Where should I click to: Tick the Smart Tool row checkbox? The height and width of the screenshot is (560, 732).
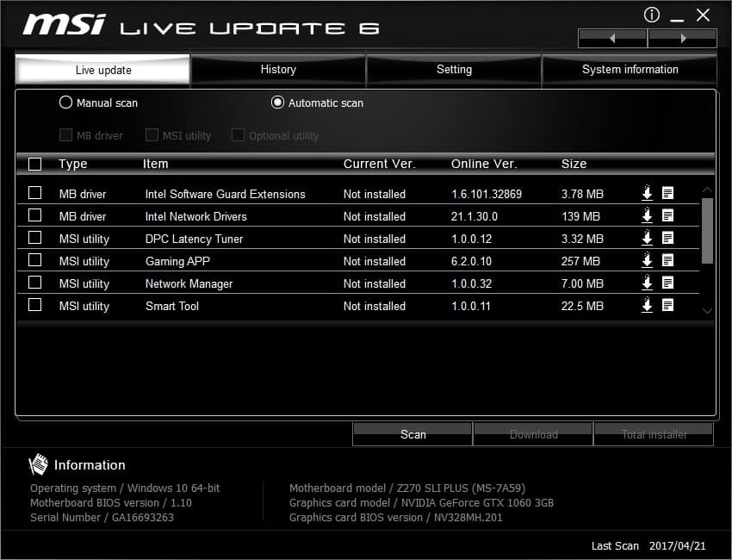point(35,305)
